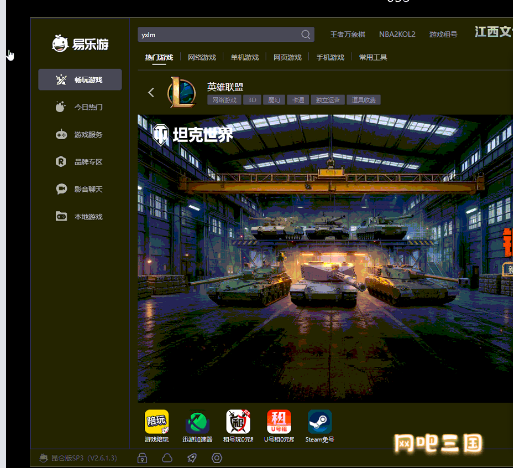
Task: Switch to the 网络游戏 tab
Action: click(202, 57)
